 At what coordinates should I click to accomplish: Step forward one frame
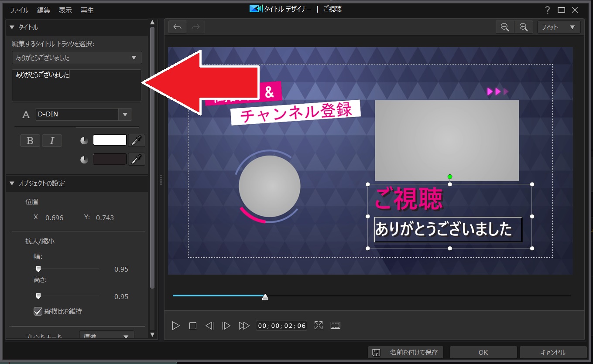click(226, 326)
